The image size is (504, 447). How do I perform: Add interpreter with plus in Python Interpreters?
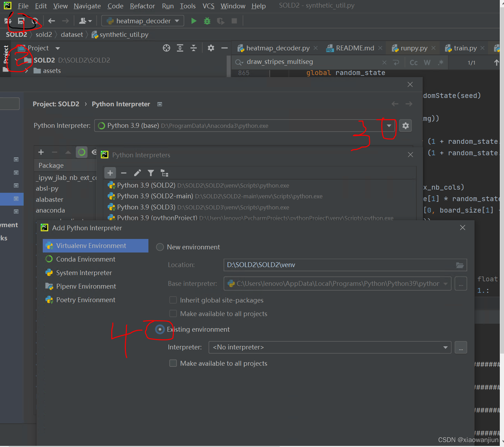[110, 173]
